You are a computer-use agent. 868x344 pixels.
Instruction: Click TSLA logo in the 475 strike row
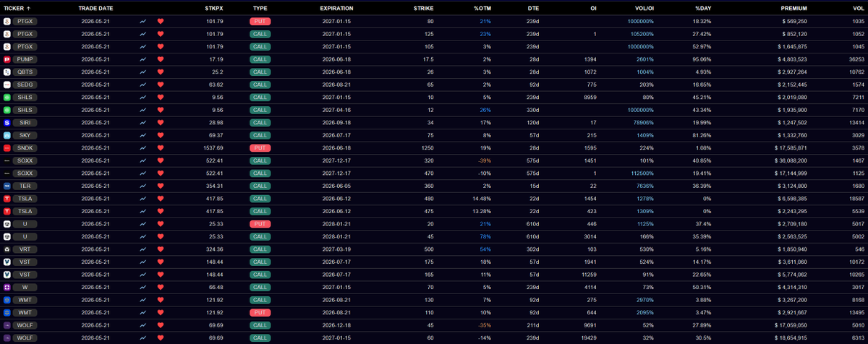pos(7,211)
